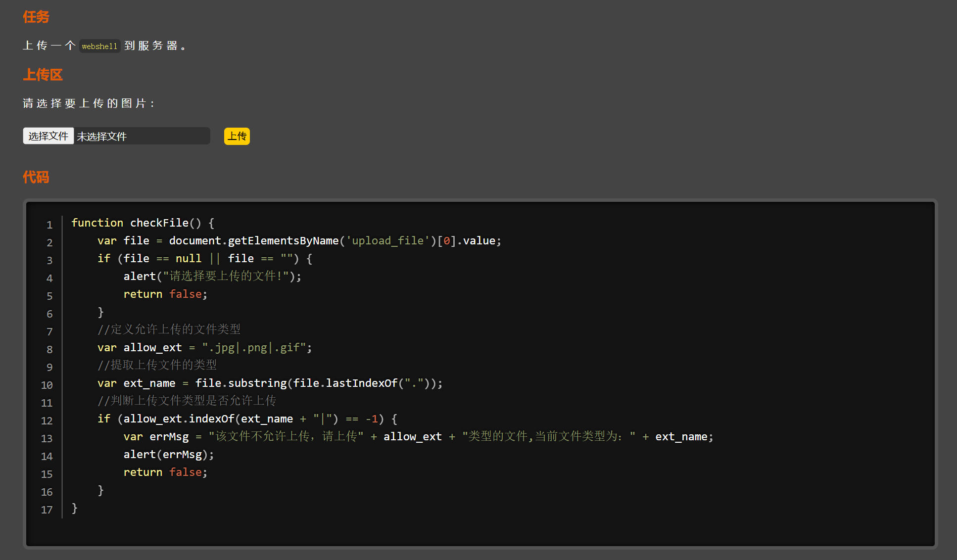
Task: Click the checkFile function name in code
Action: (x=159, y=223)
